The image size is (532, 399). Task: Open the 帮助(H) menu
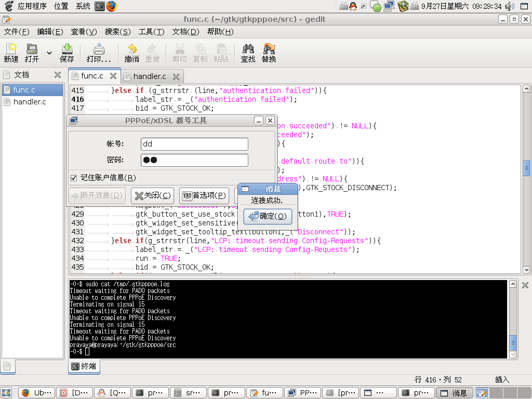(220, 32)
